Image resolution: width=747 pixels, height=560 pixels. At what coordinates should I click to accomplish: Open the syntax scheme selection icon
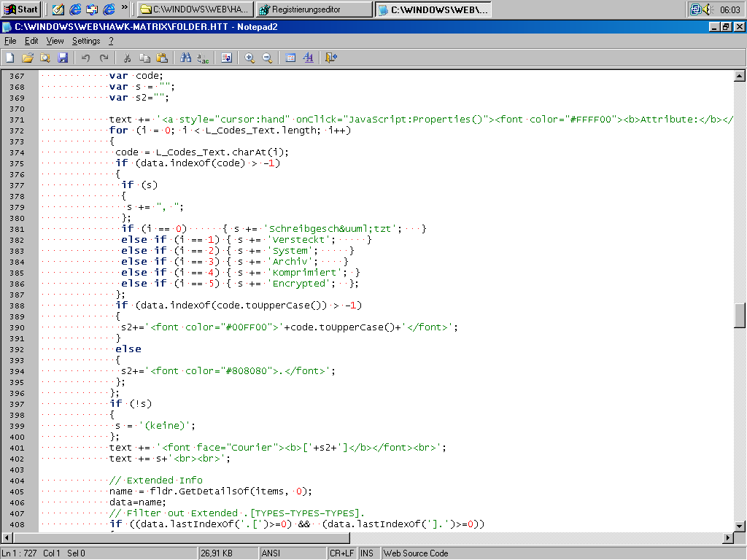[290, 58]
